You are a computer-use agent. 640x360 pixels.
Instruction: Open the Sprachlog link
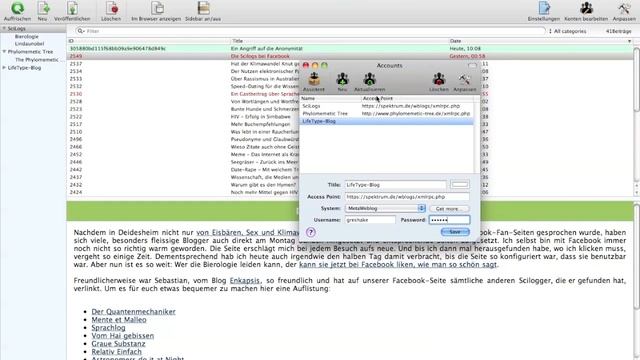point(108,328)
